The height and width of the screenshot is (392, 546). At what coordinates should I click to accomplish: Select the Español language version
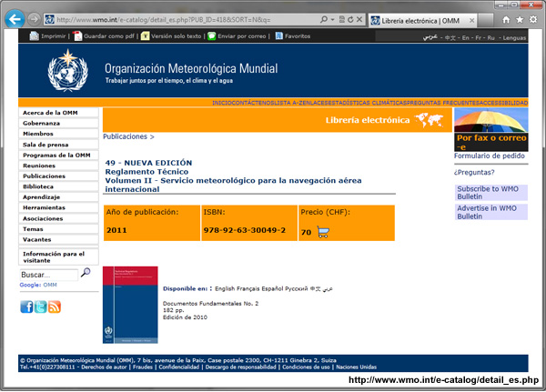(273, 288)
